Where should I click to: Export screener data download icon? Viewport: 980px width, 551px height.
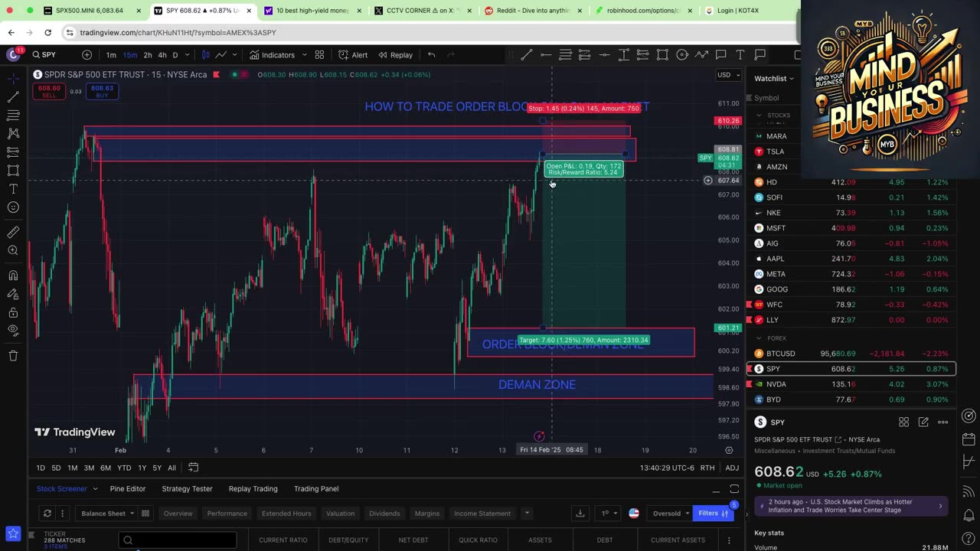(580, 514)
